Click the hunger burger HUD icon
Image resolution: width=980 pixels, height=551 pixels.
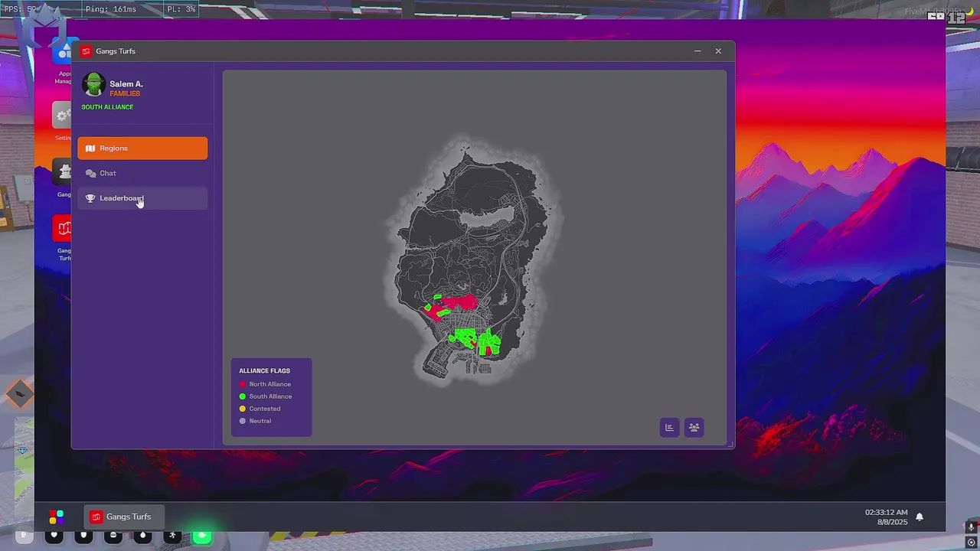tap(113, 536)
